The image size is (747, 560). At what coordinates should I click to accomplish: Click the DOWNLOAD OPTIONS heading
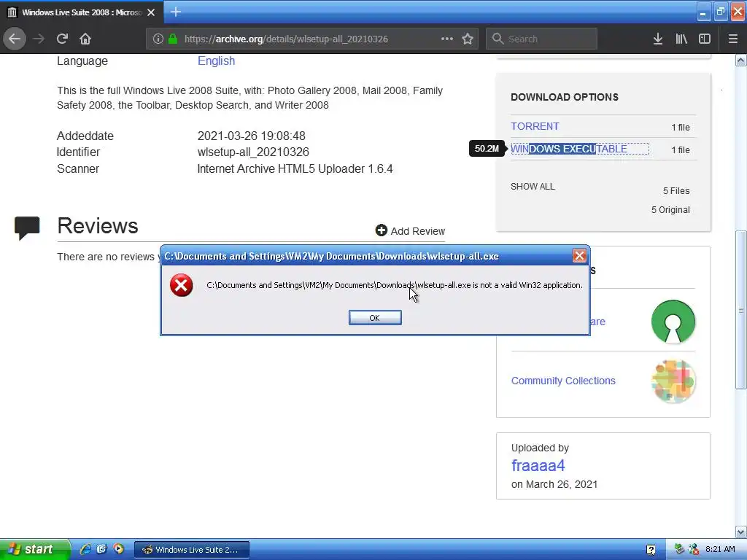point(565,97)
